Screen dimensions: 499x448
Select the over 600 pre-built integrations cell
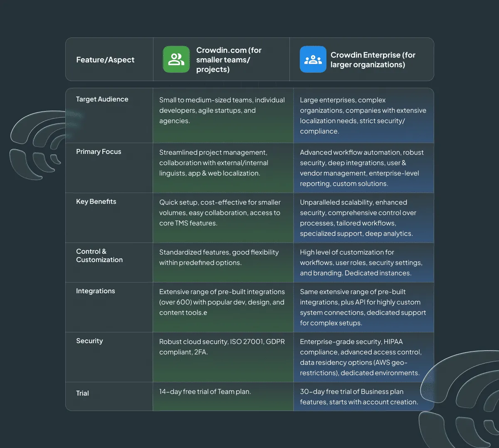pos(222,302)
